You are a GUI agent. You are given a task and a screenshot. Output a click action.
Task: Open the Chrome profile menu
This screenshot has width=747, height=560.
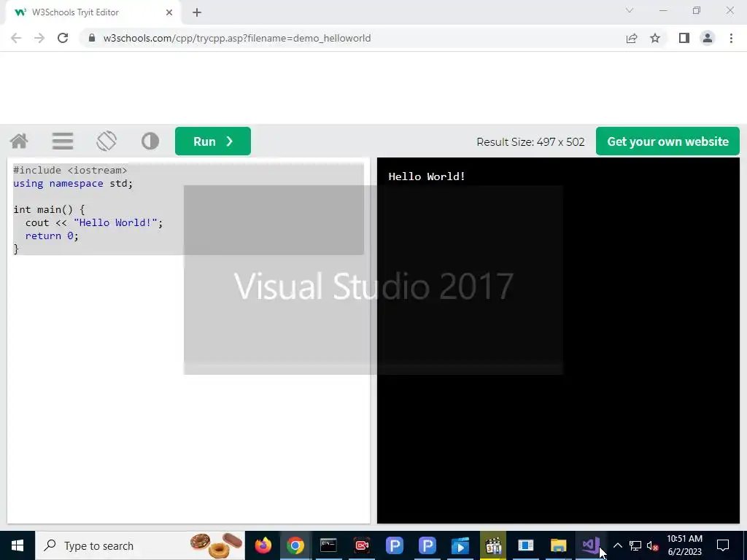pos(708,38)
